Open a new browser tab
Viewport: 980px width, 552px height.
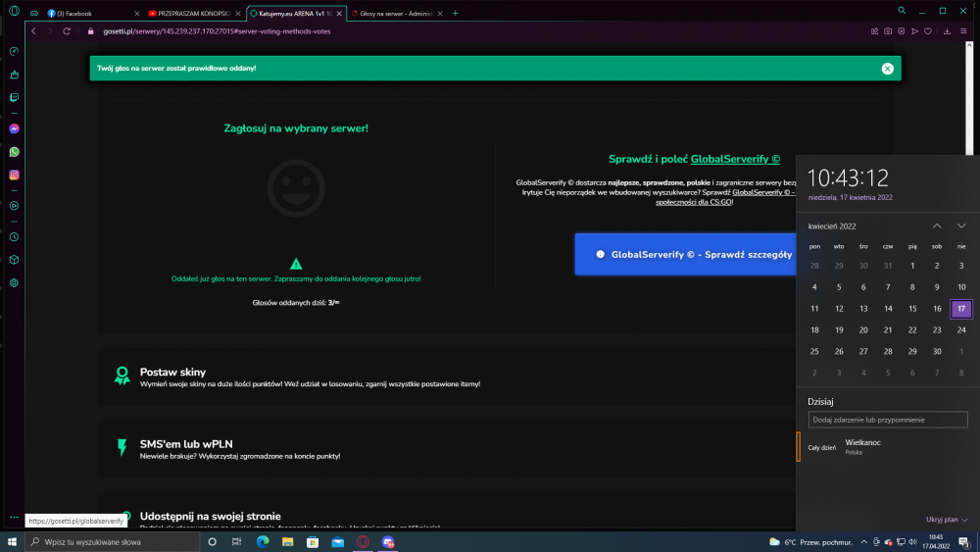(x=455, y=13)
